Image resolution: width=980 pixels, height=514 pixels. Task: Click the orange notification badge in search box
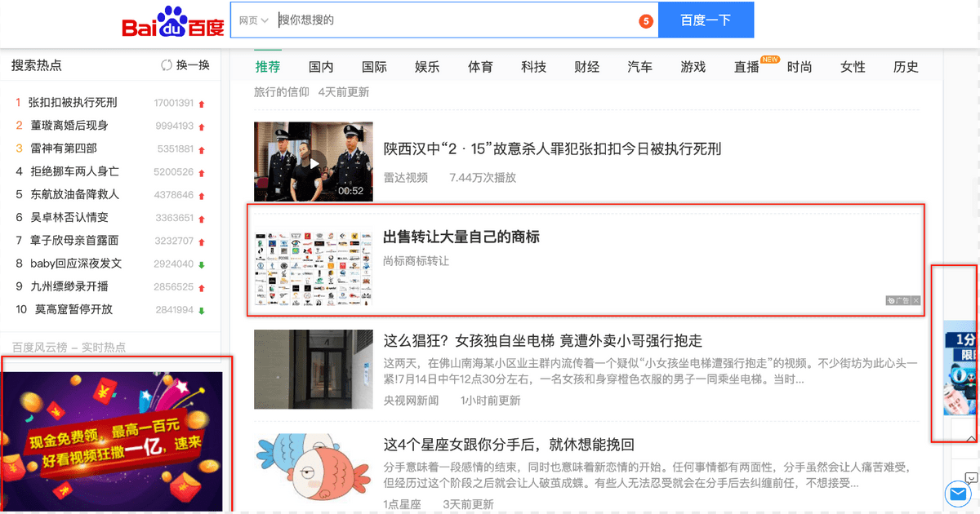click(x=646, y=21)
